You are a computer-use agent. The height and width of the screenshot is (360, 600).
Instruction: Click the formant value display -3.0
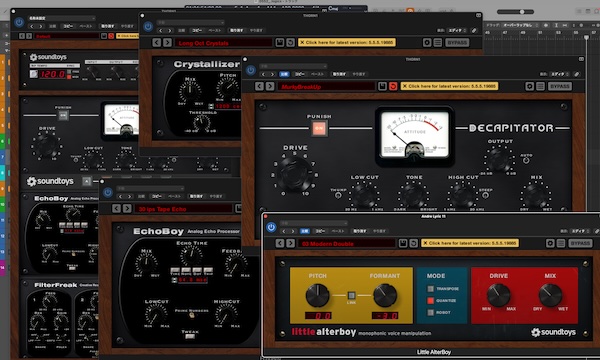pos(385,316)
